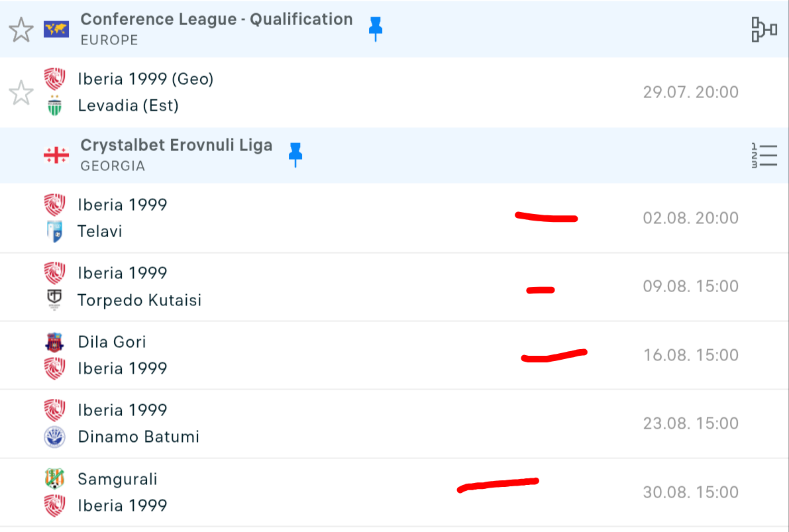Open Conference League - Qualification league page

pyautogui.click(x=216, y=19)
